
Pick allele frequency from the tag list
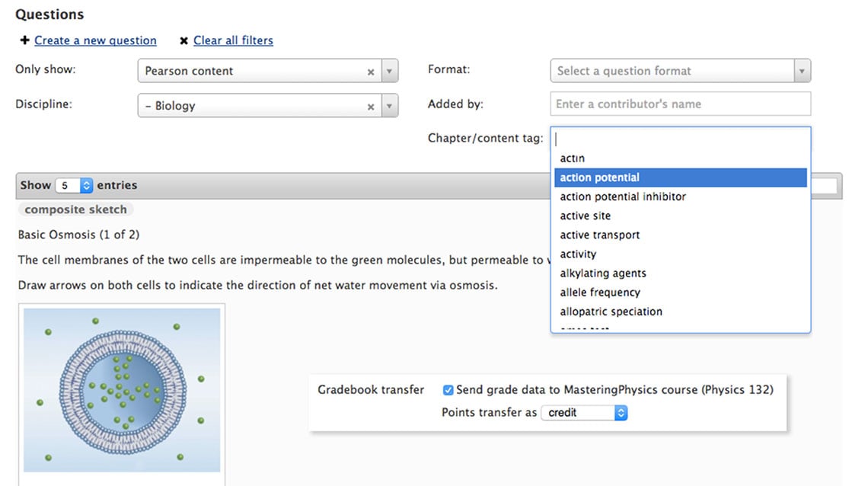tap(600, 293)
